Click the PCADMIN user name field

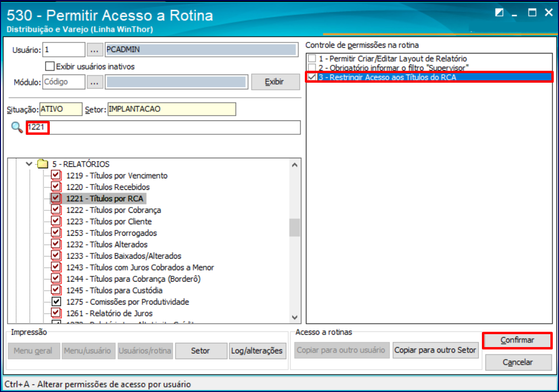point(201,50)
